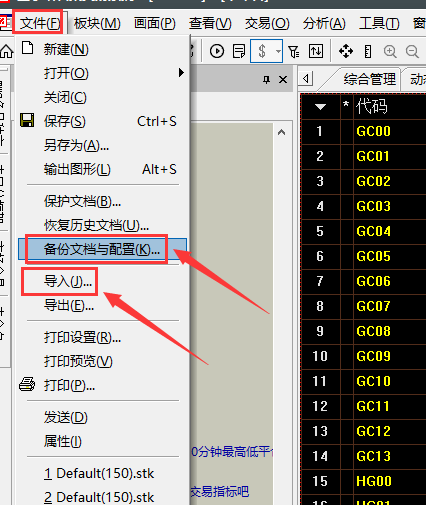Open the dollar sign button dropdown arrow
The width and height of the screenshot is (426, 505).
pos(278,51)
